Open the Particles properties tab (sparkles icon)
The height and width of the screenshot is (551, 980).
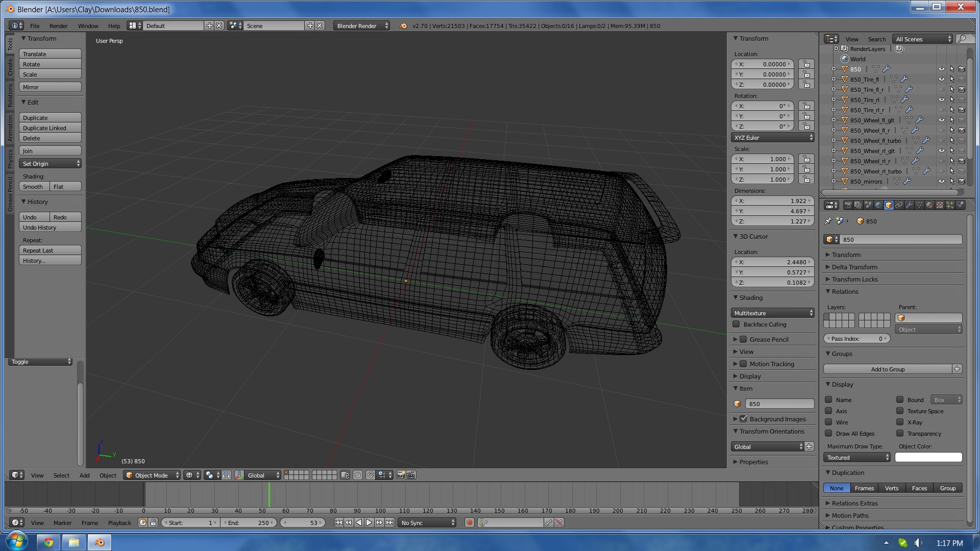(950, 205)
